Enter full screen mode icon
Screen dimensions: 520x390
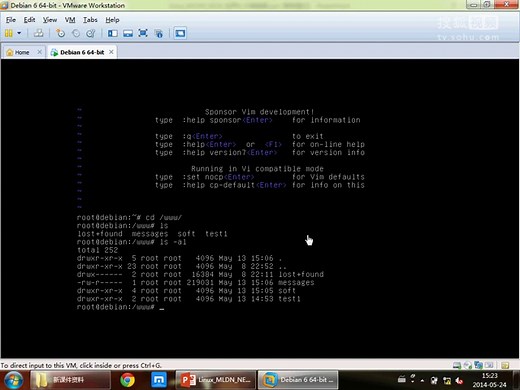pyautogui.click(x=143, y=33)
